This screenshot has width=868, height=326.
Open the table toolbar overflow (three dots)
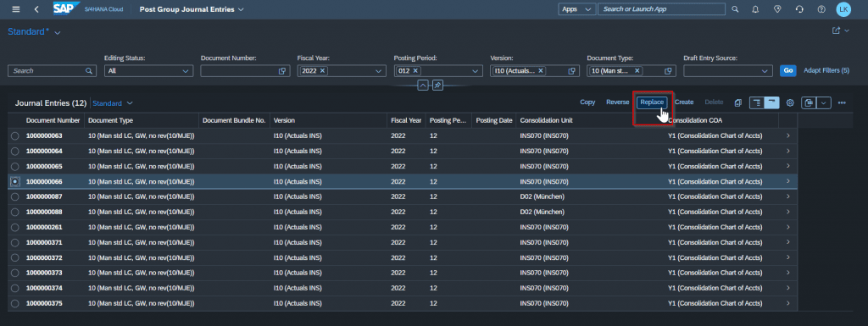click(x=842, y=102)
